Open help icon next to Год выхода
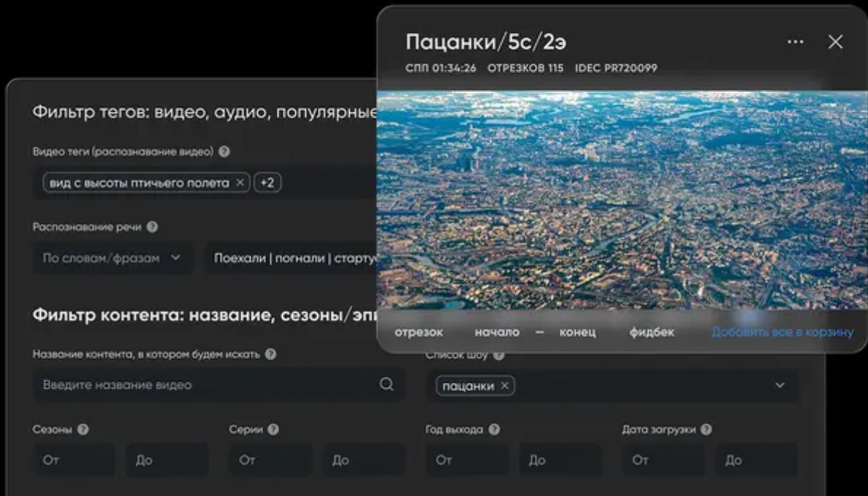 tap(495, 430)
